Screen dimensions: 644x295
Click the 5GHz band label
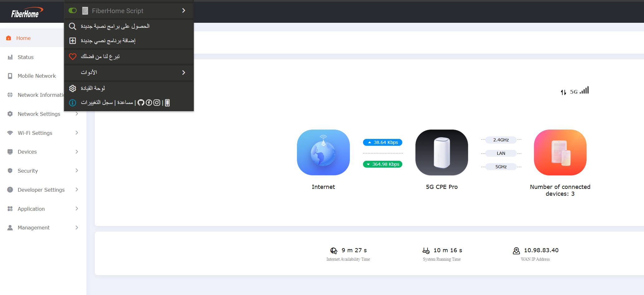(x=501, y=167)
